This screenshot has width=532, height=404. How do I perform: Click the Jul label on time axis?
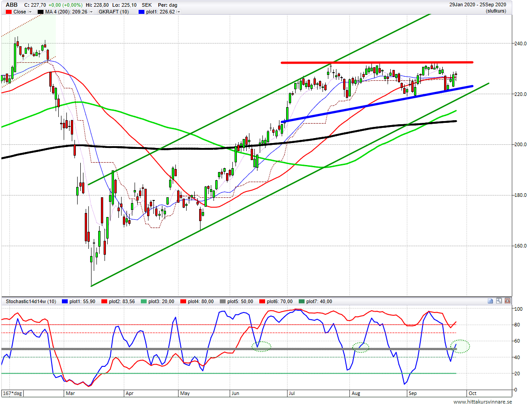[292, 394]
